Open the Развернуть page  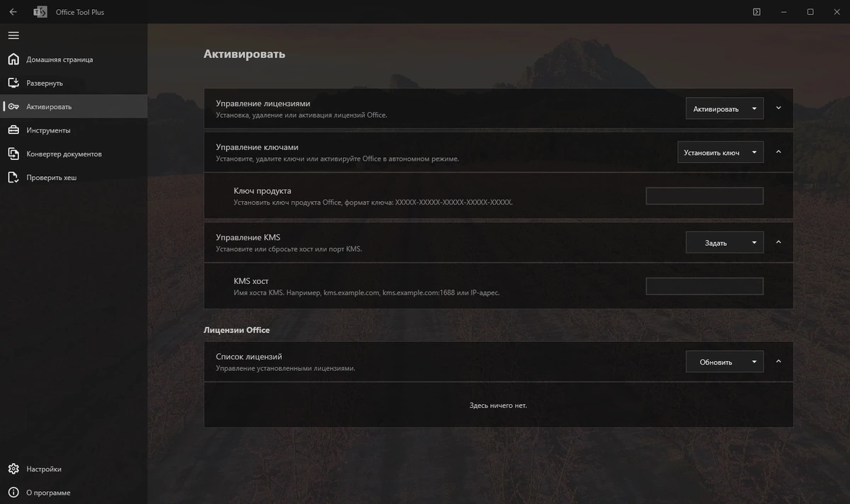pyautogui.click(x=74, y=83)
